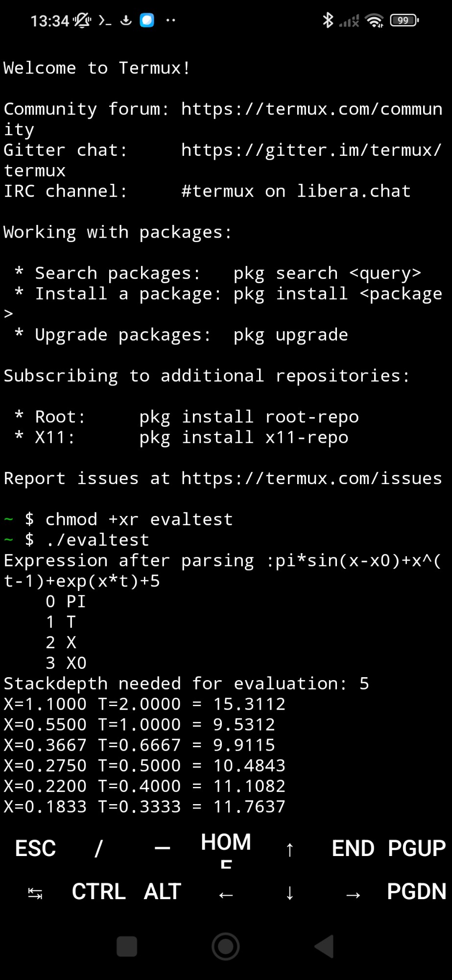The height and width of the screenshot is (980, 452).
Task: Tap the Recent apps square button
Action: coord(127,946)
